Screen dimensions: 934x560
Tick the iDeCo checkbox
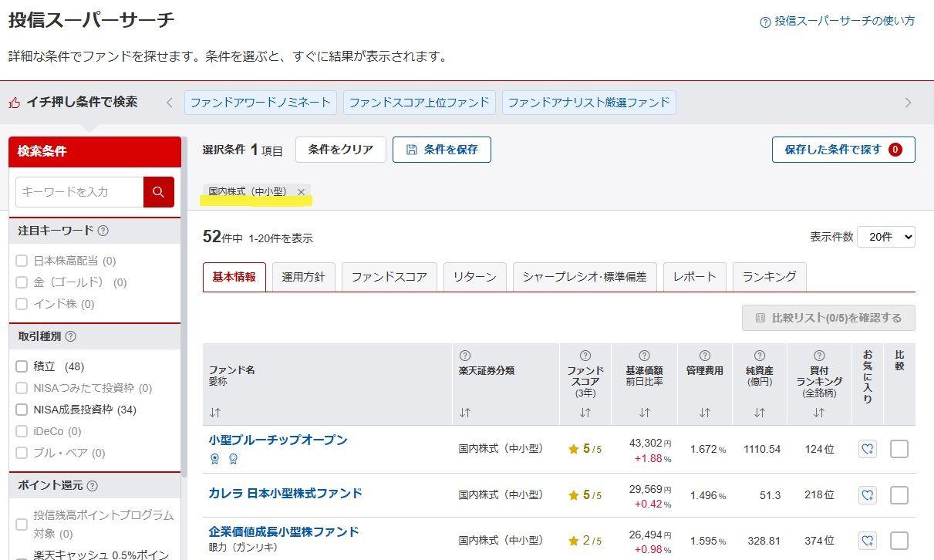22,431
